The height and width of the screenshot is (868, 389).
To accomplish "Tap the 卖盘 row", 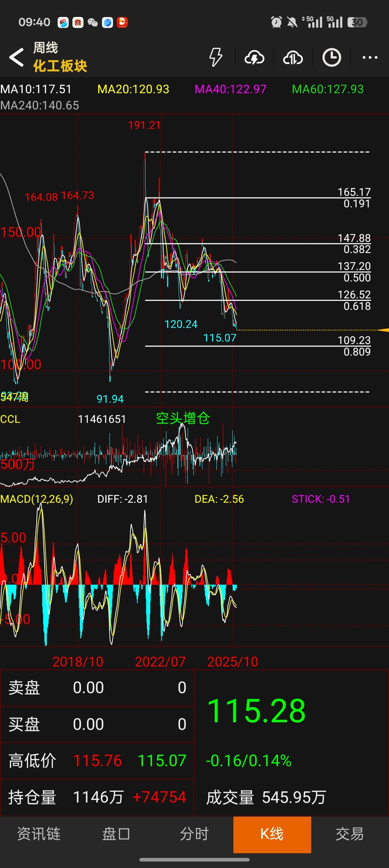I will [x=97, y=688].
